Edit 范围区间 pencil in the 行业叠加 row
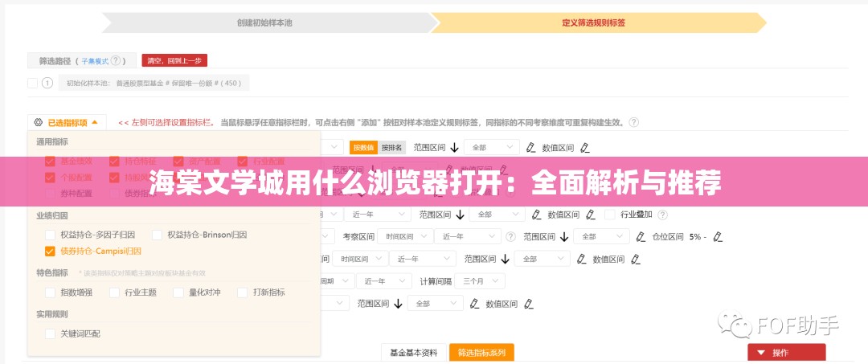The height and width of the screenshot is (364, 868). pyautogui.click(x=536, y=215)
